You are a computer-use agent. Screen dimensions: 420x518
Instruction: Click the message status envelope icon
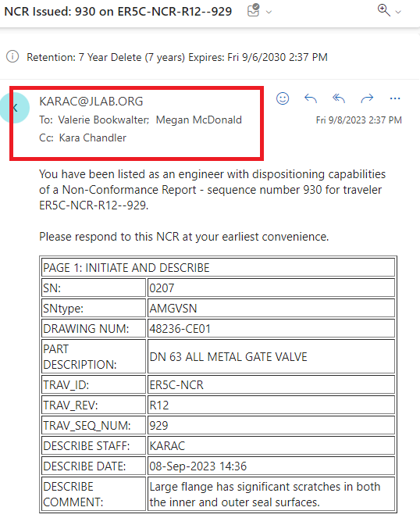click(x=253, y=10)
